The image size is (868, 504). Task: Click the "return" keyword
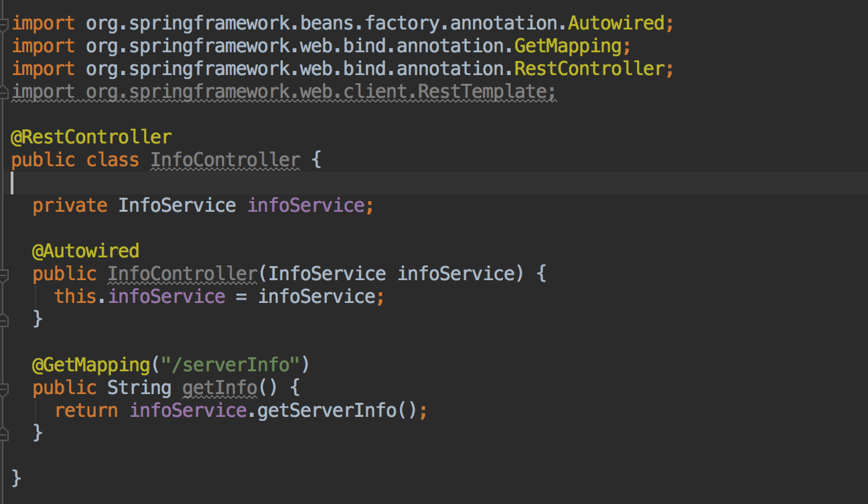point(86,411)
